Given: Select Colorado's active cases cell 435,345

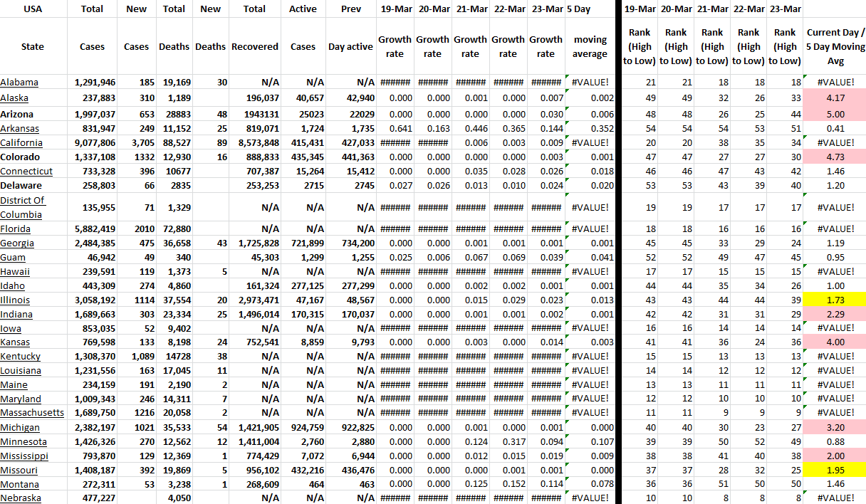Looking at the screenshot, I should [303, 157].
